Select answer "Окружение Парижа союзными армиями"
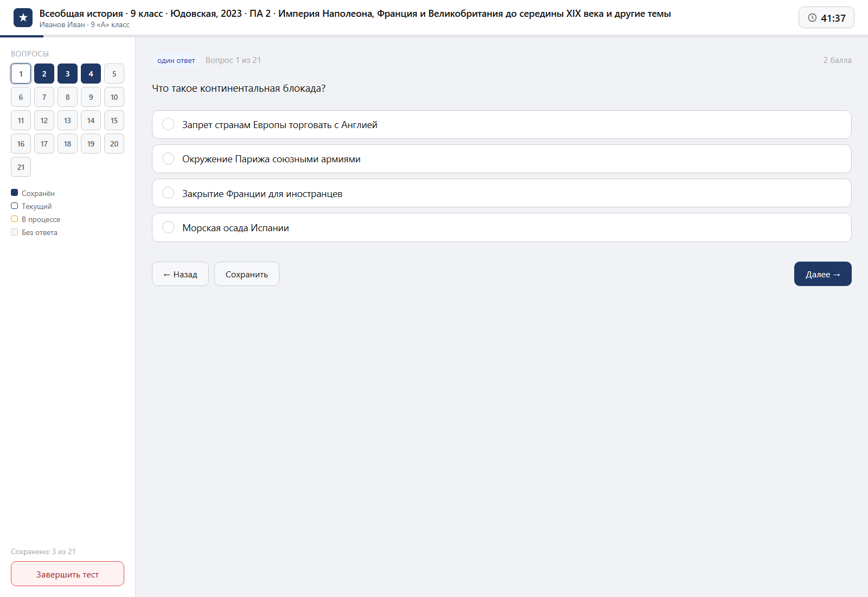 click(x=501, y=159)
